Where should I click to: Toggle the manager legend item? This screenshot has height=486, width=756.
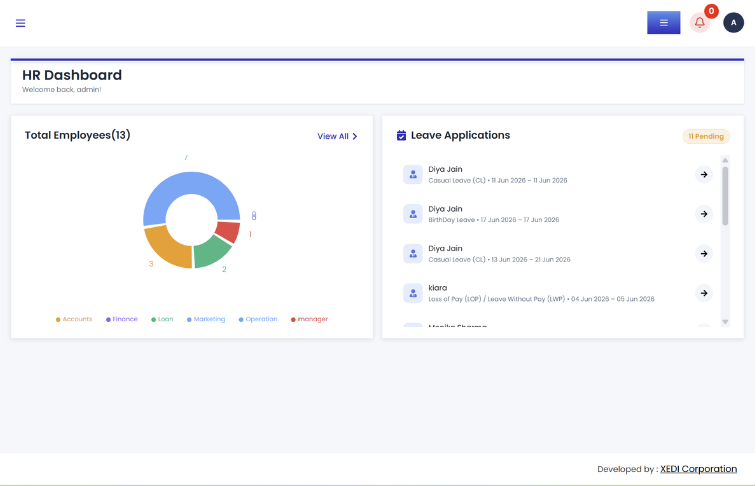coord(309,319)
